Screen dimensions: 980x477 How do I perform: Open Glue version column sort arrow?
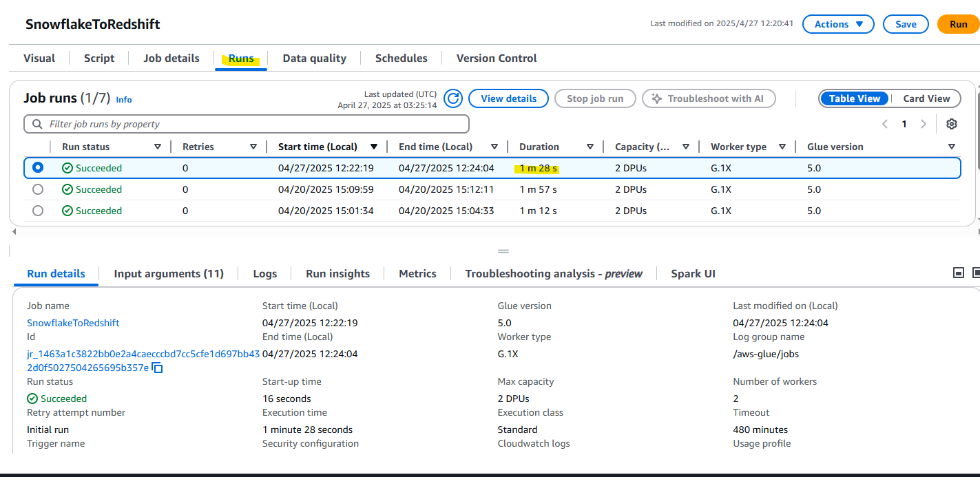[x=952, y=147]
